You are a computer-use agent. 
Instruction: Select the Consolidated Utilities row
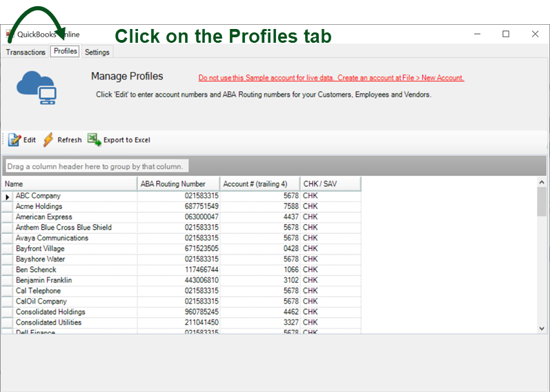tap(181, 322)
